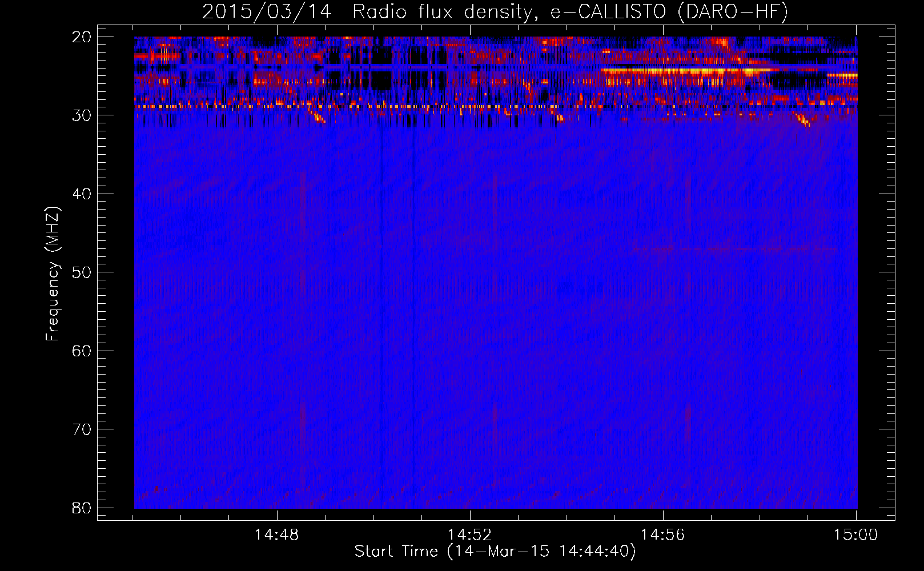Viewport: 924px width, 571px height.
Task: Click the 15:00 time tick label
Action: 855,535
